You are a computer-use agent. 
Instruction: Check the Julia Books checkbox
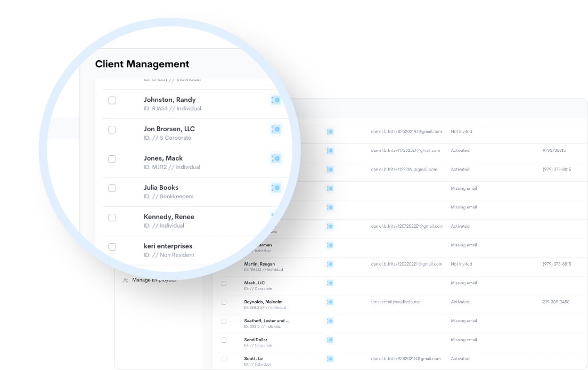click(x=112, y=188)
